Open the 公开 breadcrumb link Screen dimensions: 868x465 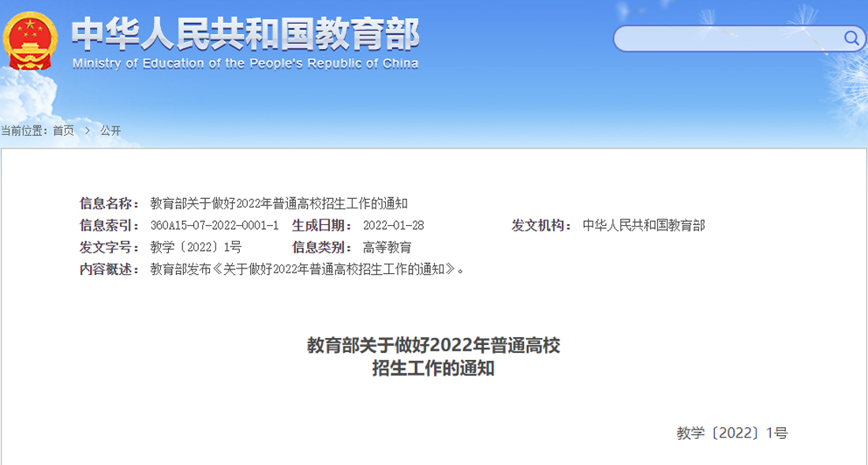coord(110,130)
